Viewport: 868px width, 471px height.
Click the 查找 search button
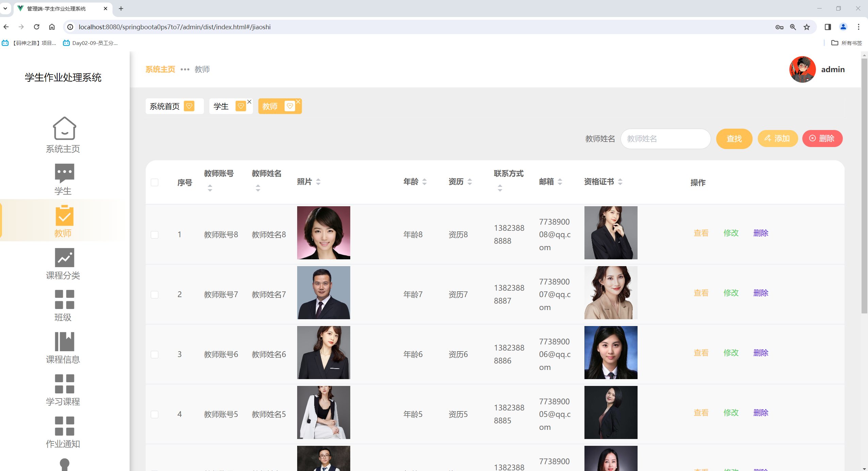[734, 139]
